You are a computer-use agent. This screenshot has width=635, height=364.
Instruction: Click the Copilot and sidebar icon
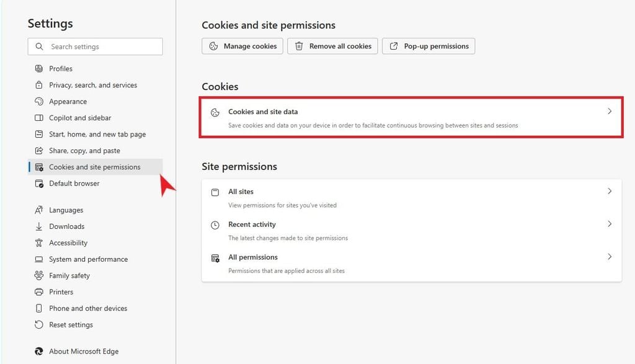click(39, 118)
